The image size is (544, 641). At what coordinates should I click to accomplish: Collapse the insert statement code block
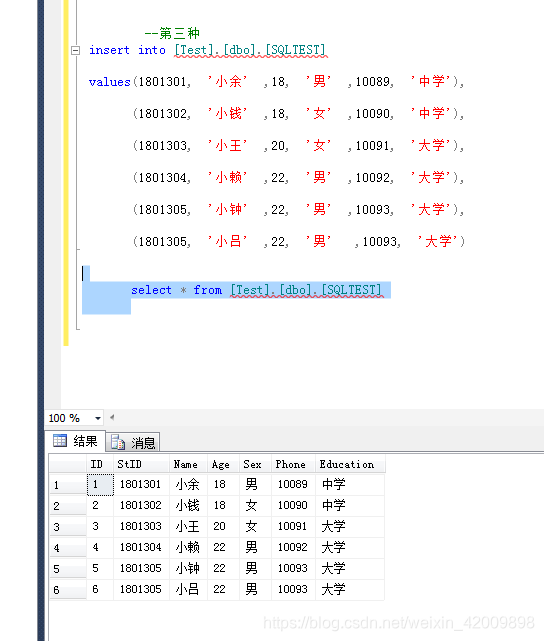[75, 50]
